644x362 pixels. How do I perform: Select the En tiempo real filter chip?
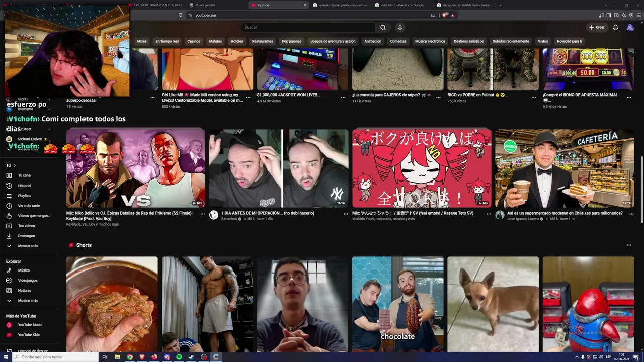[167, 41]
